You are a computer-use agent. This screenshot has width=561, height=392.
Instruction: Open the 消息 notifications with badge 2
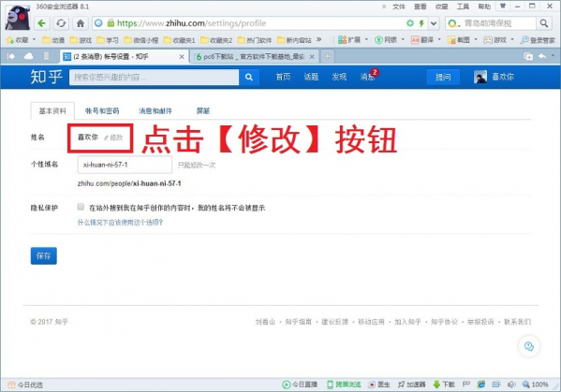[x=368, y=76]
